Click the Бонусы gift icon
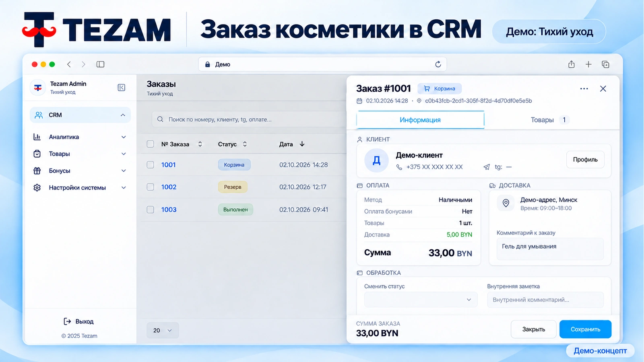The width and height of the screenshot is (644, 362). [x=37, y=171]
